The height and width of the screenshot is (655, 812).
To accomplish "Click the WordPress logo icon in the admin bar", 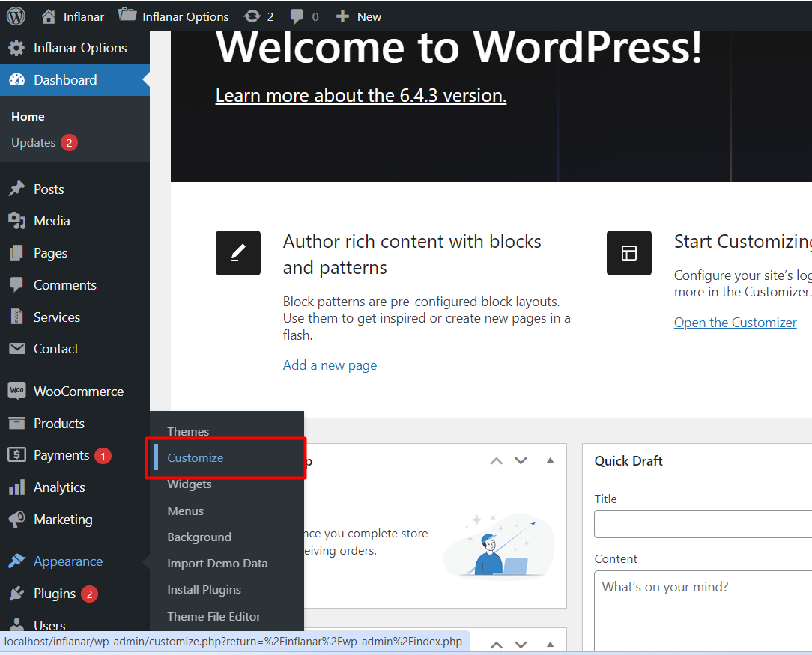I will coord(16,16).
